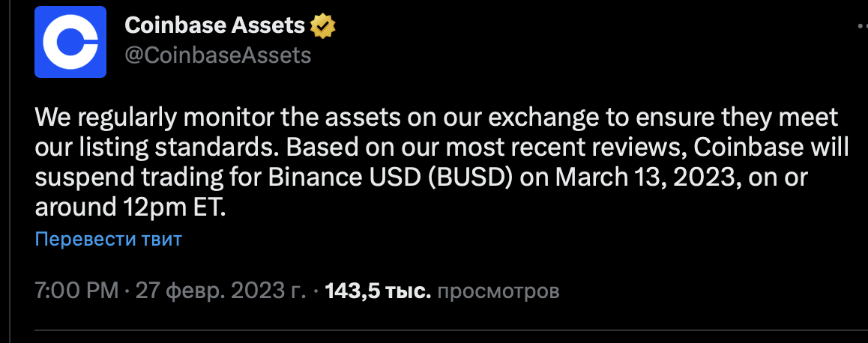
Task: Open the Coinbase Assets display name
Action: point(215,25)
